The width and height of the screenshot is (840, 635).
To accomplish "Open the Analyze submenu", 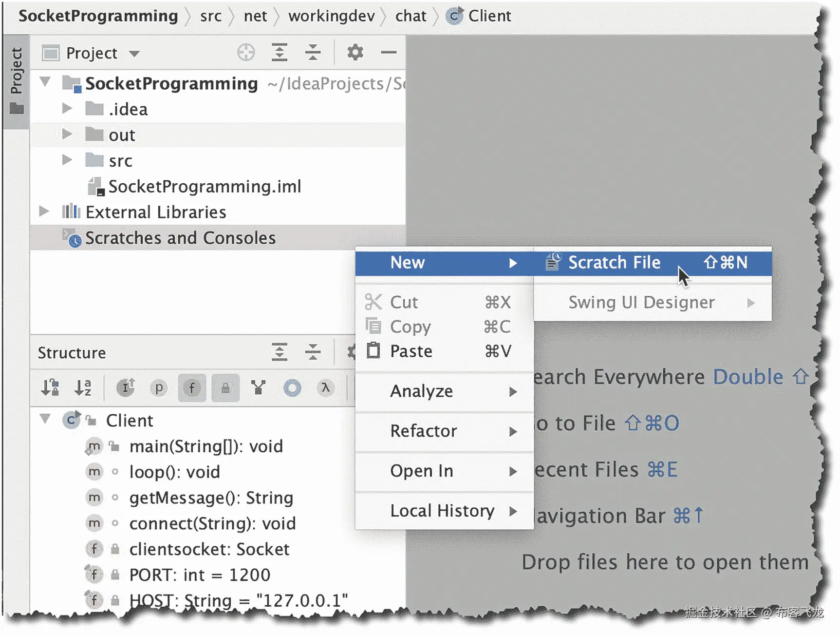I will coord(445,391).
